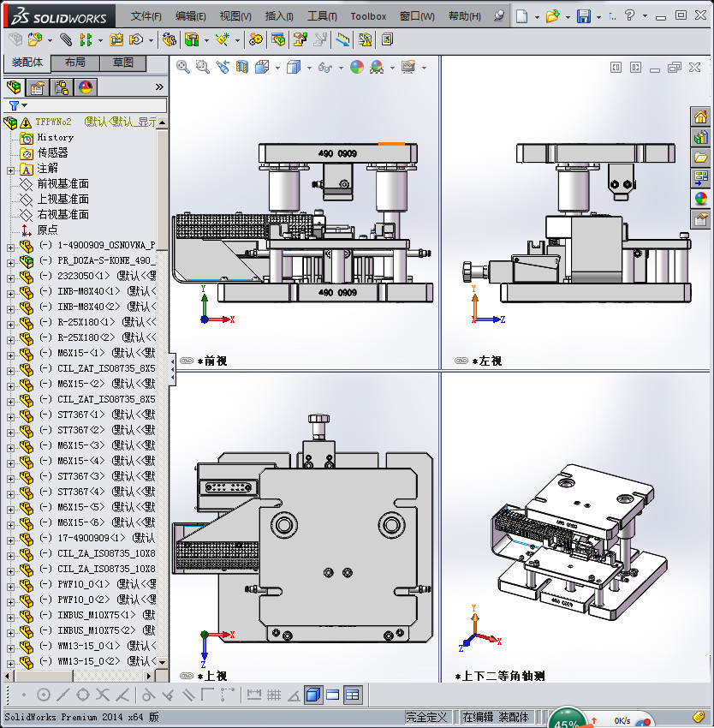Open the File Explorer folder task pane
The height and width of the screenshot is (728, 714).
coord(701,158)
